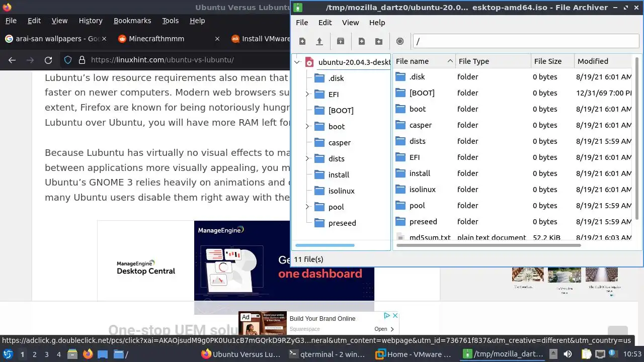The height and width of the screenshot is (362, 644).
Task: Click the padlock site info icon
Action: 82,60
